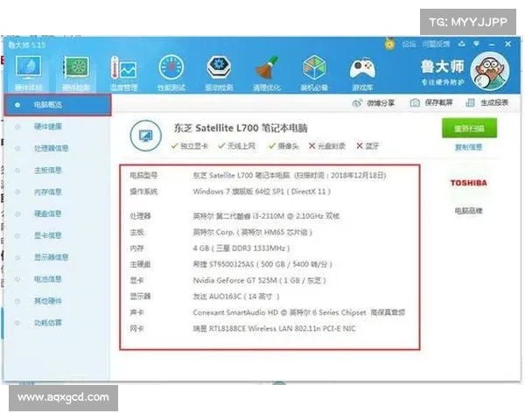Click the TOSHIBA brand logo
Viewport: 525px width, 420px height.
tap(468, 183)
